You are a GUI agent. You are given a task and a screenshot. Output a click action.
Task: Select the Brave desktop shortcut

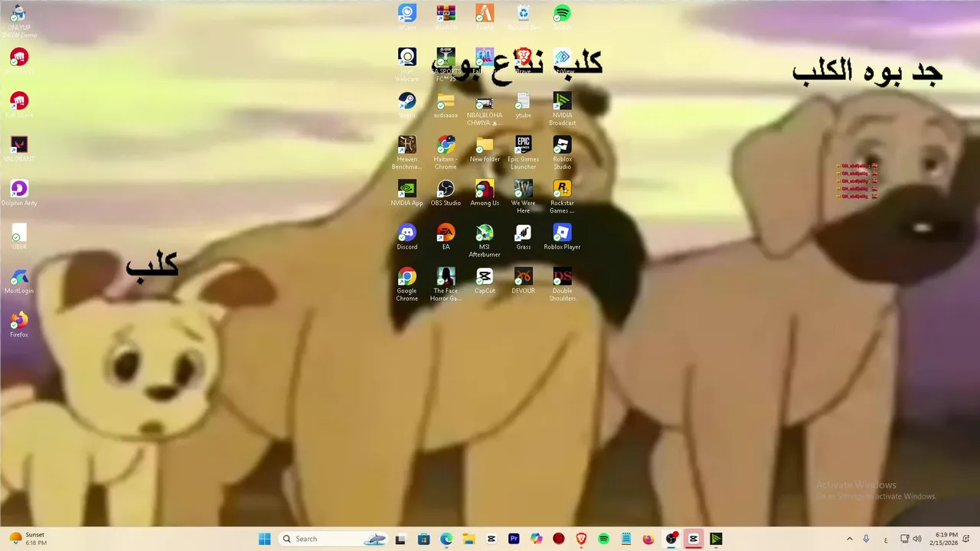click(524, 61)
